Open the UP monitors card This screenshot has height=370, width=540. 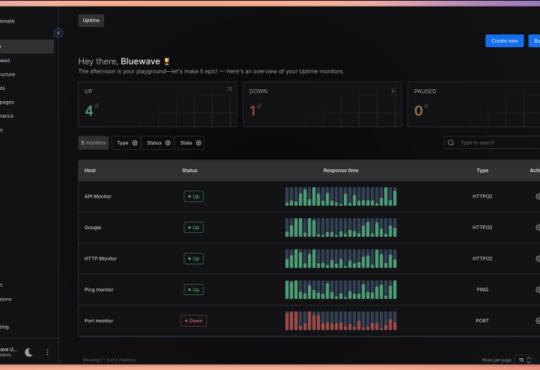[158, 104]
